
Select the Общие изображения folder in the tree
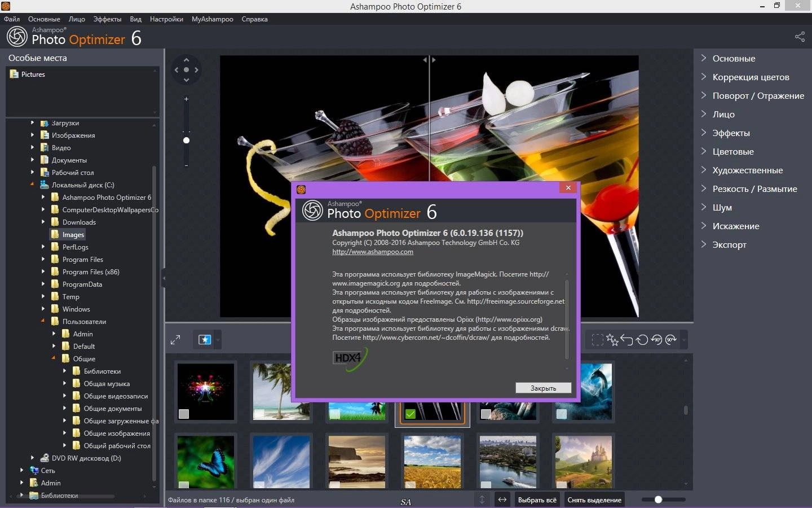tap(117, 433)
